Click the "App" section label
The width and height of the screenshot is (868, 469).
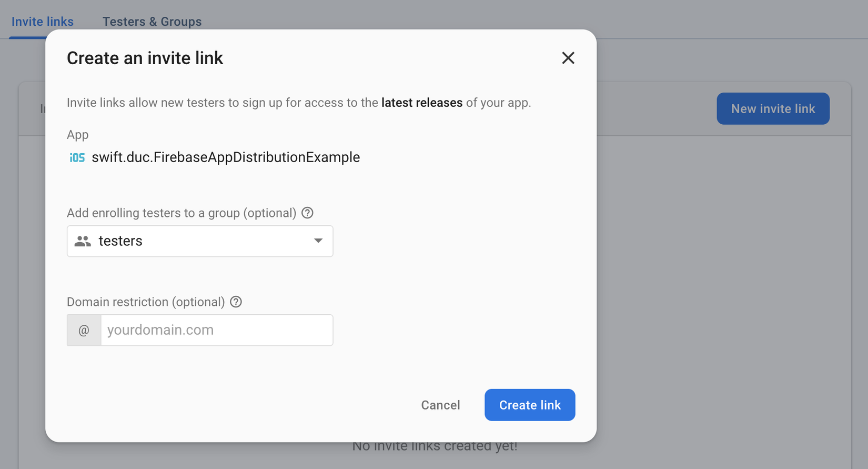pos(78,135)
